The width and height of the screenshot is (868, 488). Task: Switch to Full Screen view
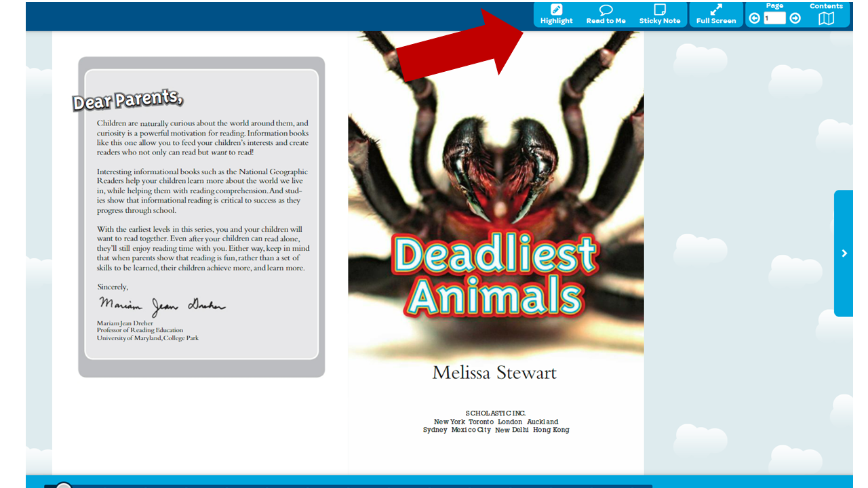pos(716,14)
